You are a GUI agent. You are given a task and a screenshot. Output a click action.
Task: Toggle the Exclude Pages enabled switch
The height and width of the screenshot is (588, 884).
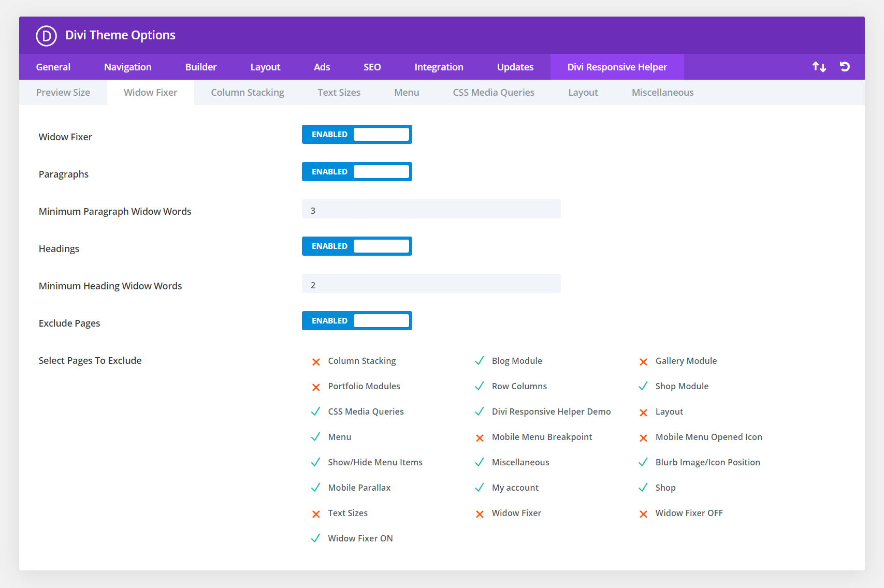[x=357, y=321]
